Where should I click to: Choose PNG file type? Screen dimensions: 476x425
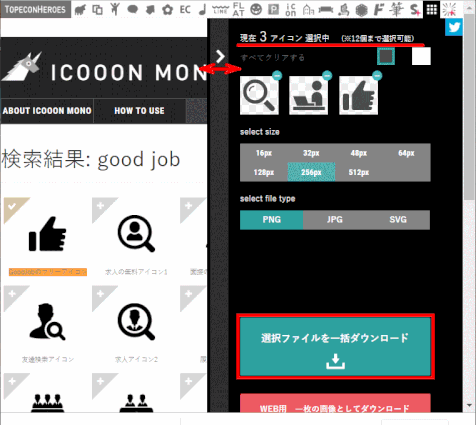(x=272, y=220)
